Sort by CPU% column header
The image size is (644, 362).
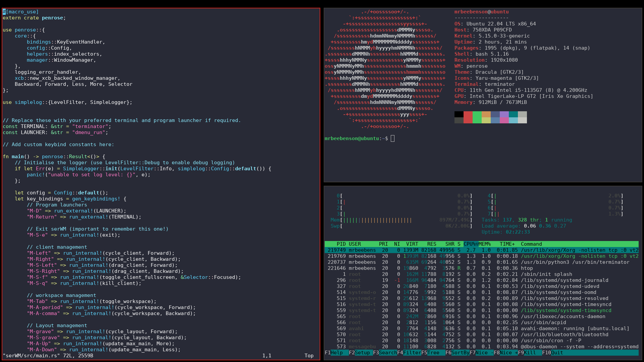tap(470, 244)
